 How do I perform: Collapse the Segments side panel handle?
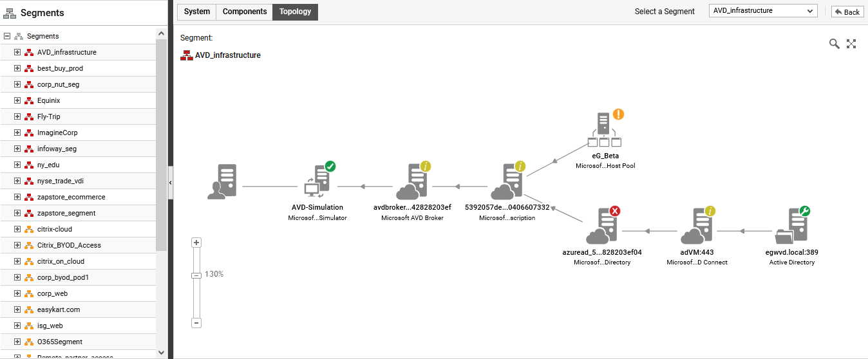[x=171, y=183]
